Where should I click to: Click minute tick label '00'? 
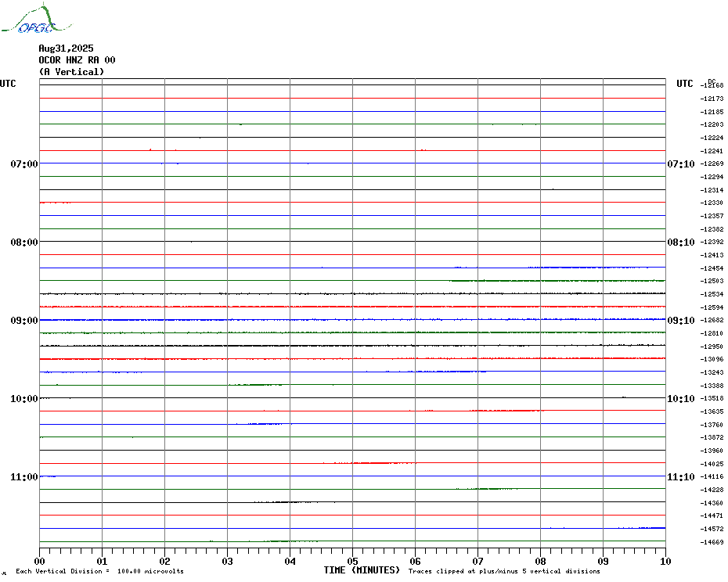click(39, 562)
